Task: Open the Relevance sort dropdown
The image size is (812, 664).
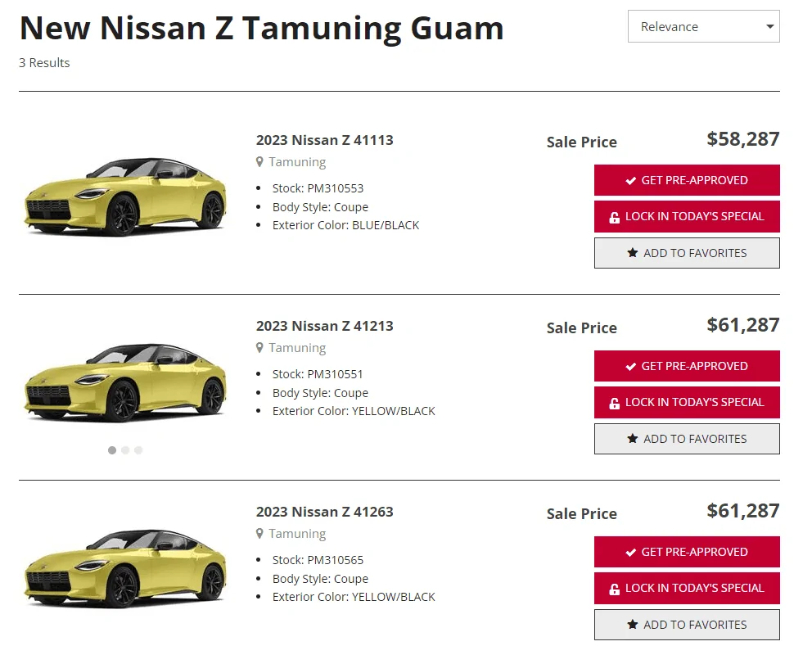Action: [703, 26]
